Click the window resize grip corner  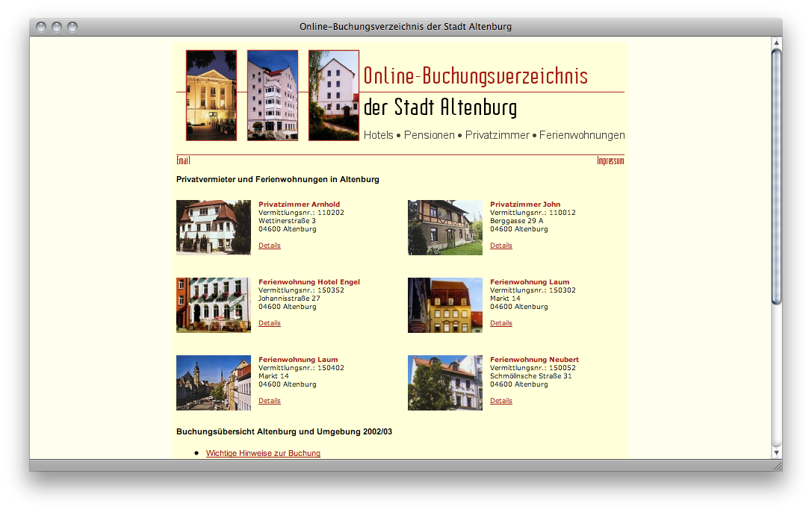pos(776,465)
